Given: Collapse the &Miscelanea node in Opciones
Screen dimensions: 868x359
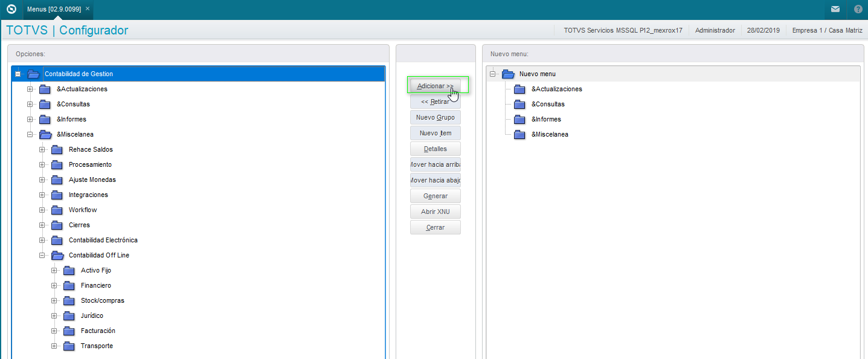Looking at the screenshot, I should click(30, 134).
